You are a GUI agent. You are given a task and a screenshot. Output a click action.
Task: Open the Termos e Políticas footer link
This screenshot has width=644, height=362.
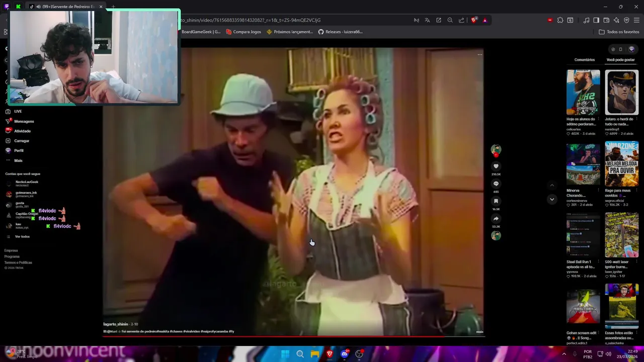pyautogui.click(x=18, y=262)
